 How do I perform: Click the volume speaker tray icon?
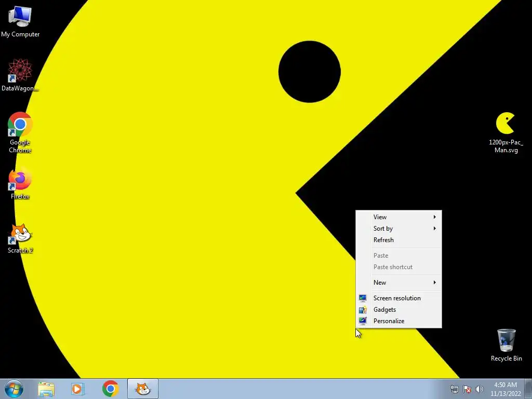click(479, 389)
